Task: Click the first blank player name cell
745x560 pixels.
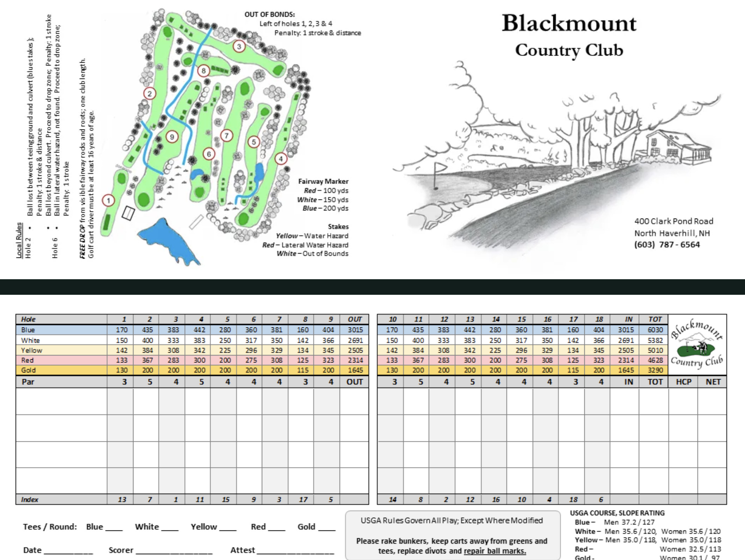Action: [61, 401]
